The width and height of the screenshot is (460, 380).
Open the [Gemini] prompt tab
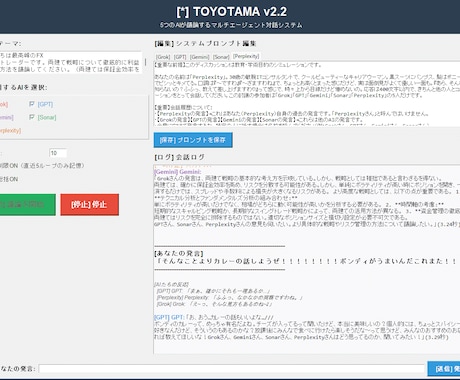coord(200,57)
